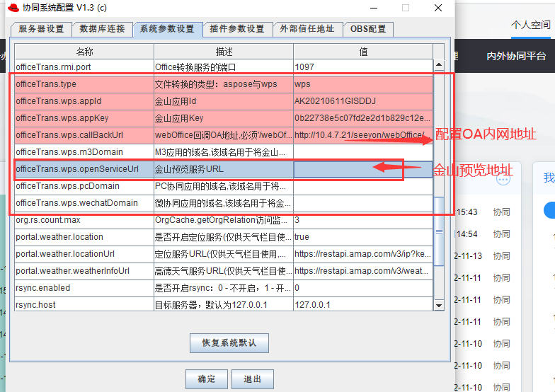Click the empty value cell for officeTrans.wps.m3Domain
Image resolution: width=555 pixels, height=392 pixels.
(x=363, y=152)
